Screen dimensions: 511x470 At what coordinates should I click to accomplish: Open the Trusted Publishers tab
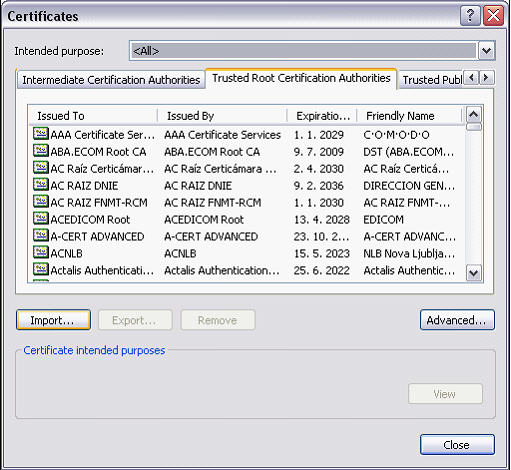point(431,80)
